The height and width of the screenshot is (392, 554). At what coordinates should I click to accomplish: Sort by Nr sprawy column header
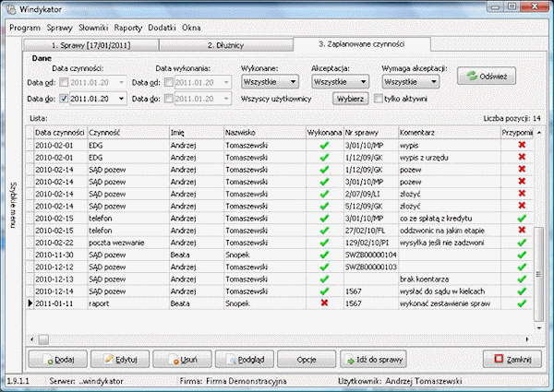point(370,133)
